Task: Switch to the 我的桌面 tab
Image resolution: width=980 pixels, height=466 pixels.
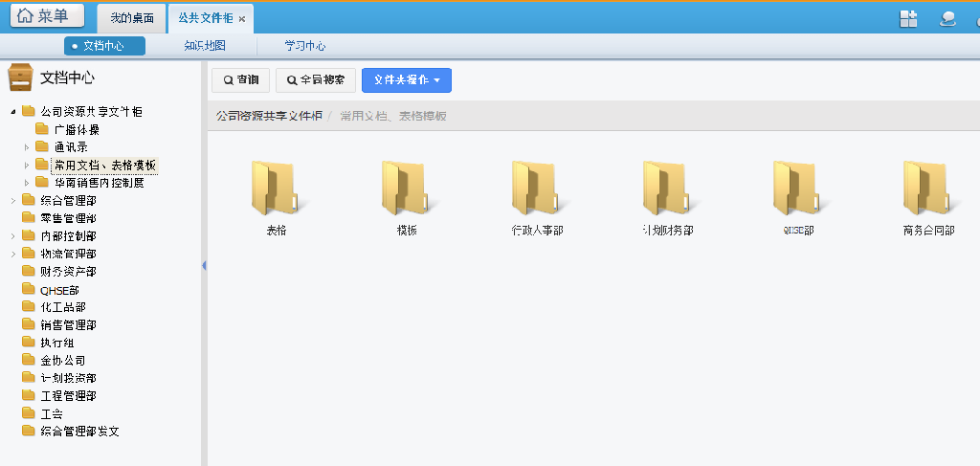Action: click(x=132, y=18)
